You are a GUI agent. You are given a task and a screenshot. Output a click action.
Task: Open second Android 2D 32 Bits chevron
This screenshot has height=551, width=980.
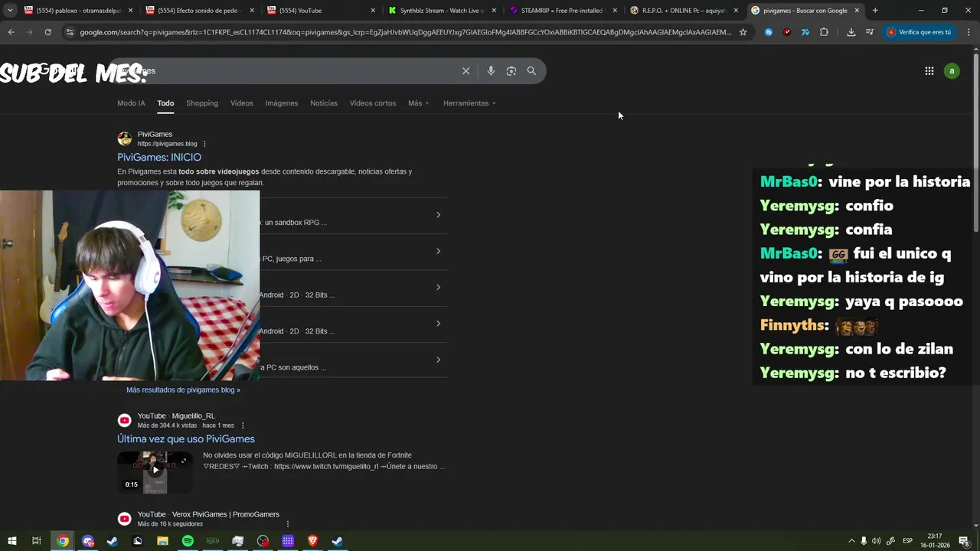pyautogui.click(x=438, y=323)
